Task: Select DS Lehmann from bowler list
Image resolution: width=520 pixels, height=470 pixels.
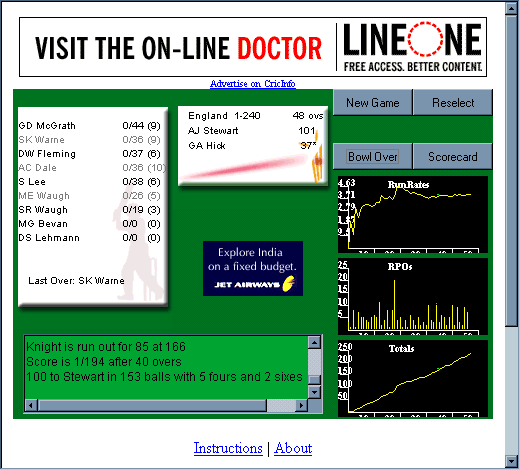Action: 90,238
